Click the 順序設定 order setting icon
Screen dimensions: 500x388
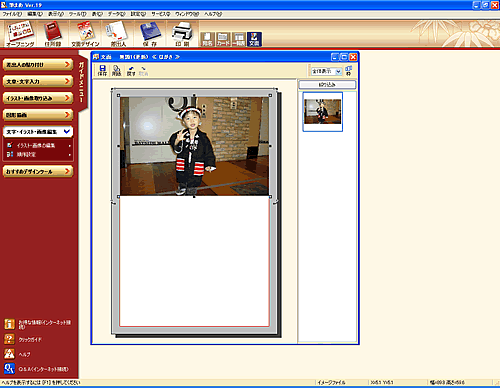click(x=10, y=154)
